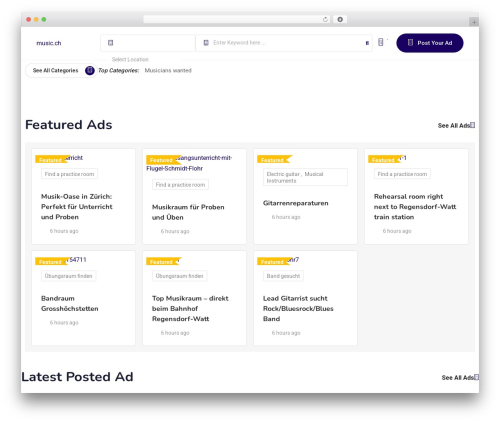Click the user account icon near Post Your Ad

coord(381,42)
